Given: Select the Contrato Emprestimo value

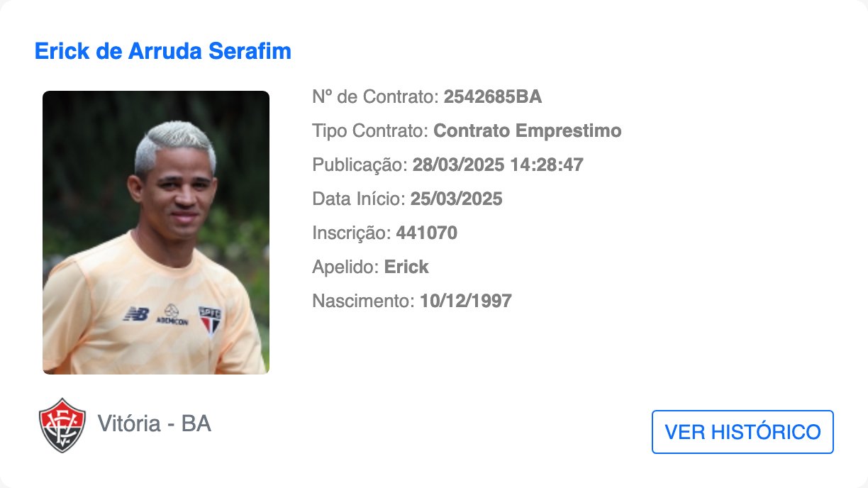Looking at the screenshot, I should pyautogui.click(x=528, y=131).
